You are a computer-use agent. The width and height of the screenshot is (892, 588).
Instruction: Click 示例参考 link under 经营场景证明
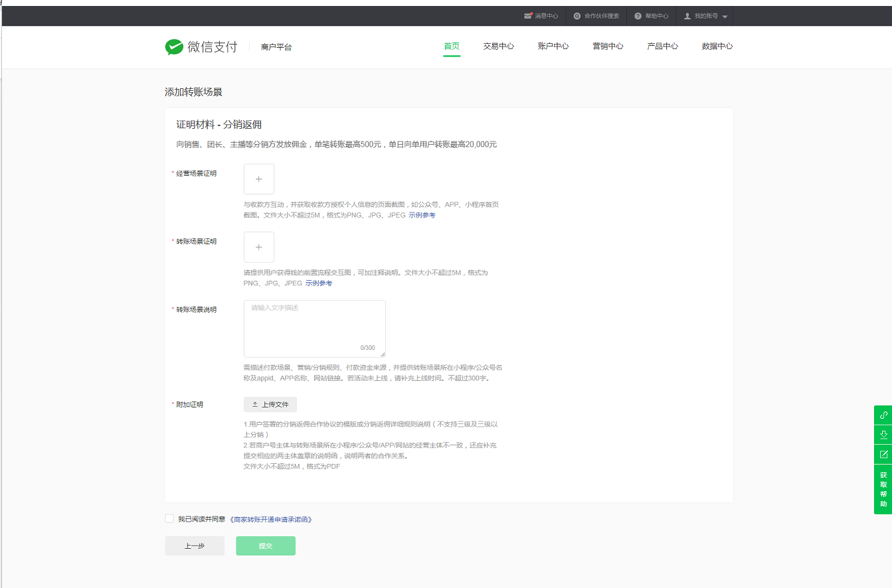coord(422,215)
